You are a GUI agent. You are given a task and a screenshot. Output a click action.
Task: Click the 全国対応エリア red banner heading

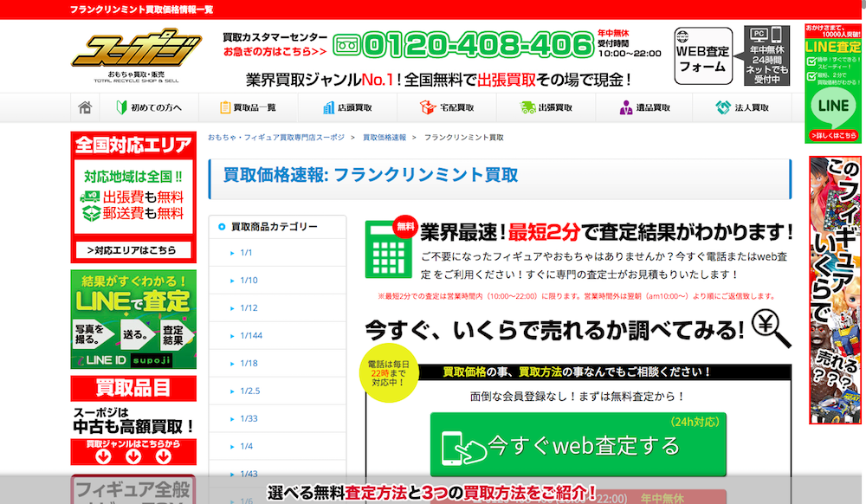pos(133,145)
